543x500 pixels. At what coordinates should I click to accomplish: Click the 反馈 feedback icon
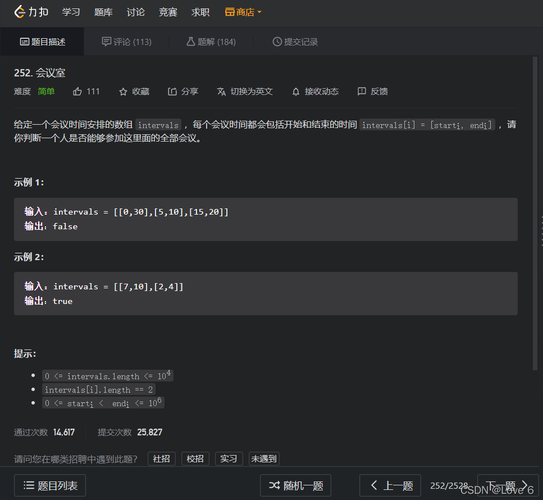[x=362, y=91]
